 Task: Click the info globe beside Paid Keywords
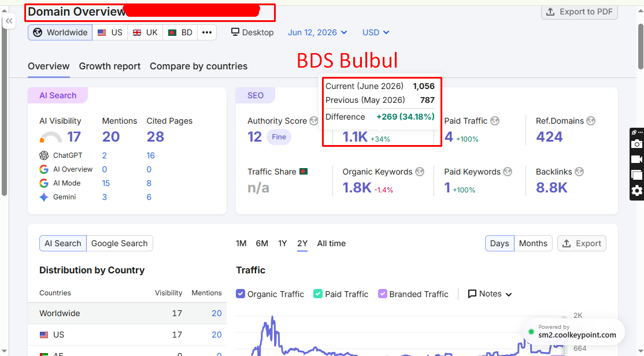click(x=508, y=172)
